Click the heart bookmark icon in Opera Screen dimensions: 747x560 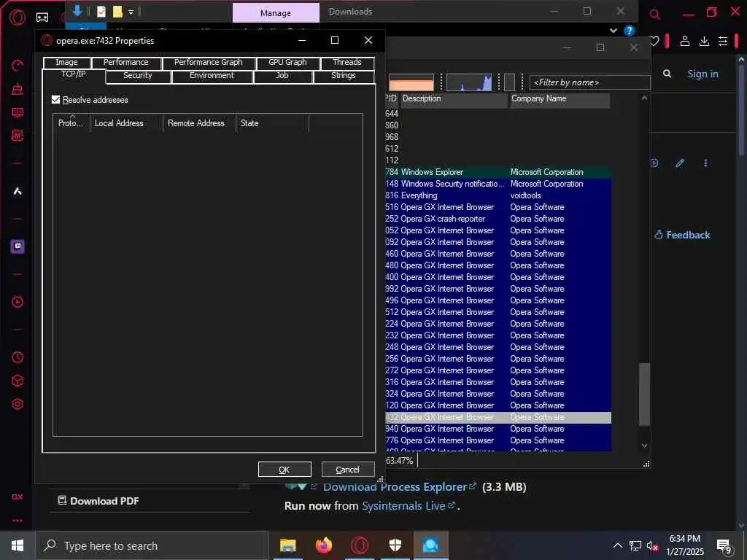point(654,42)
